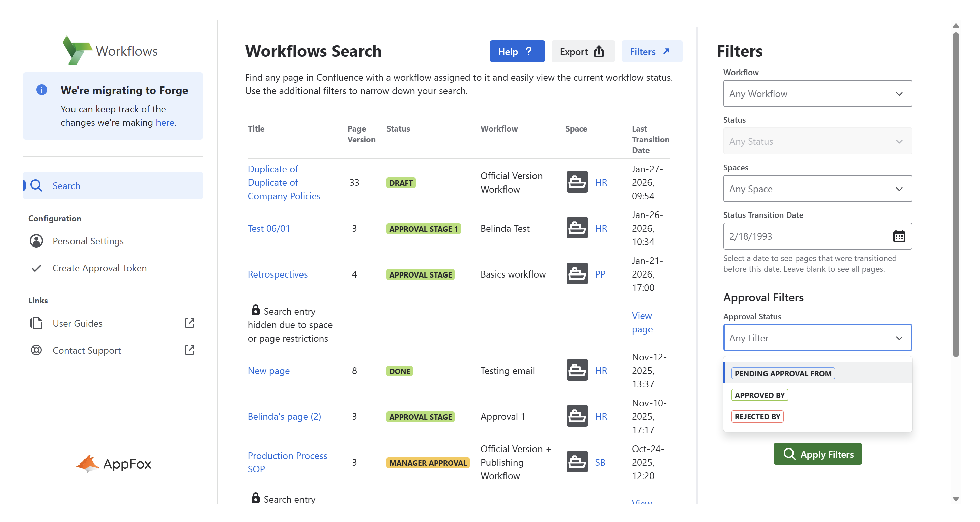Click the Personal Settings user icon
The image size is (980, 522).
pos(36,241)
